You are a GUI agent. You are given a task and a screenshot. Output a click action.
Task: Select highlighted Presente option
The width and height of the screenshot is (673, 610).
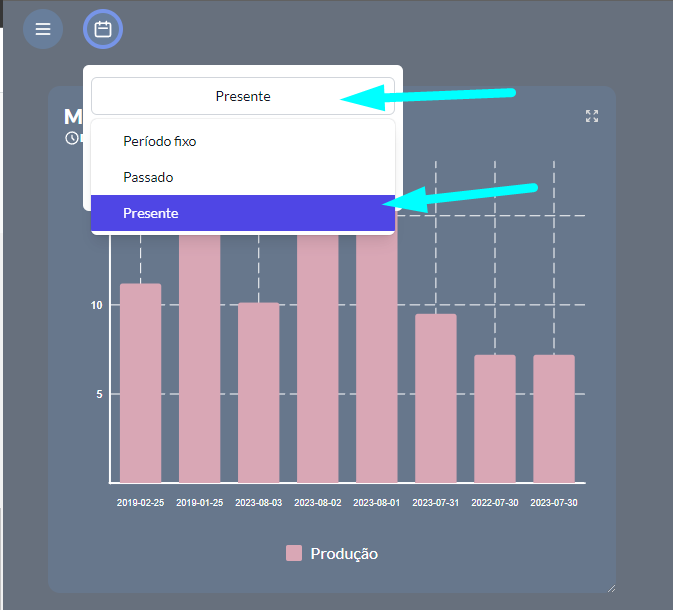tap(243, 213)
